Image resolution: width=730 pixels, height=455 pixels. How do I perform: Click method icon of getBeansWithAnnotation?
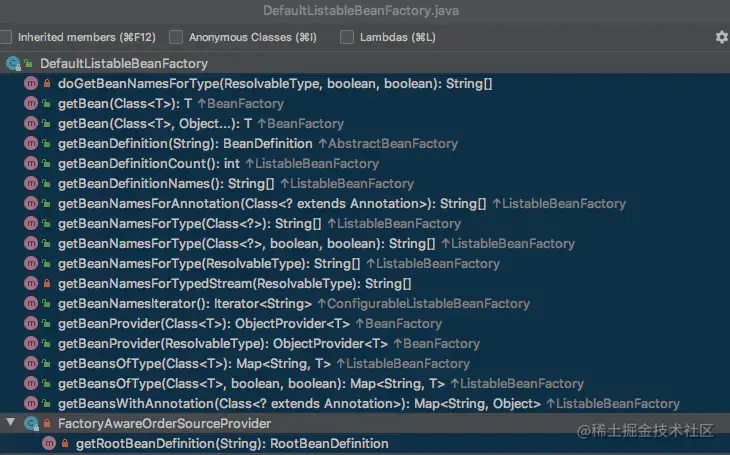coord(31,403)
